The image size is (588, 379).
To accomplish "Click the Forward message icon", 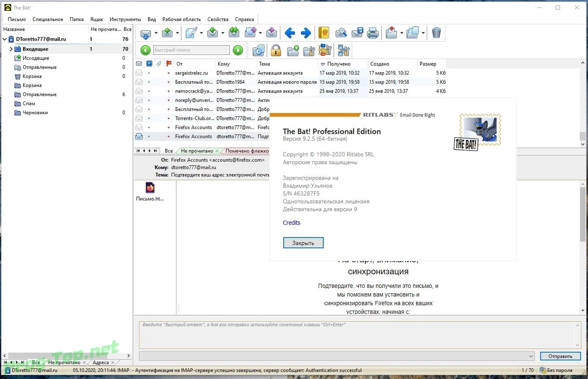I will [251, 33].
